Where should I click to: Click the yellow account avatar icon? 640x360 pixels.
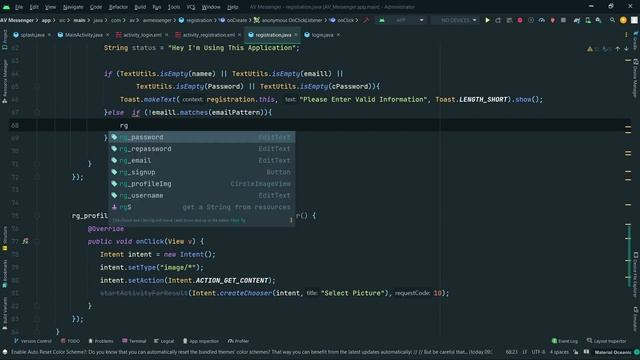pyautogui.click(x=623, y=20)
